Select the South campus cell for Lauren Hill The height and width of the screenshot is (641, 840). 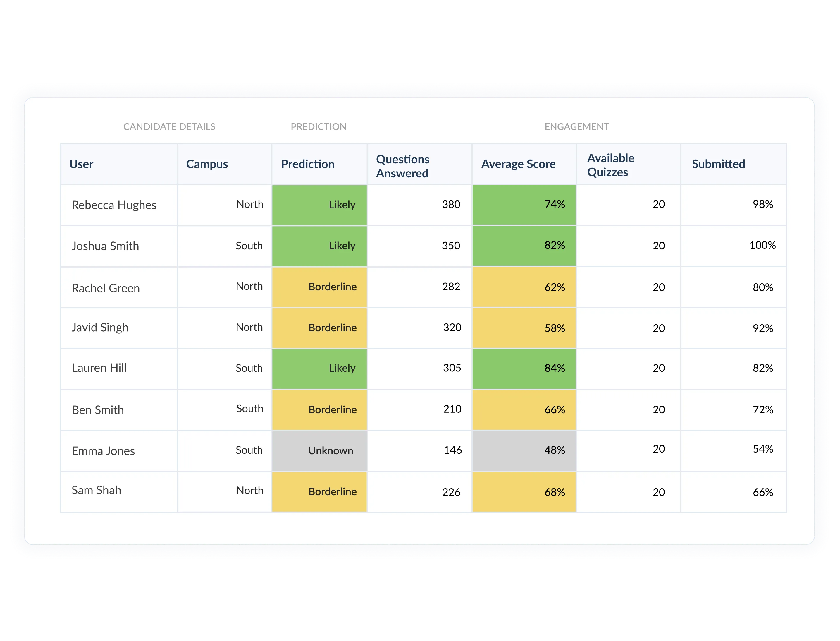[x=250, y=369]
